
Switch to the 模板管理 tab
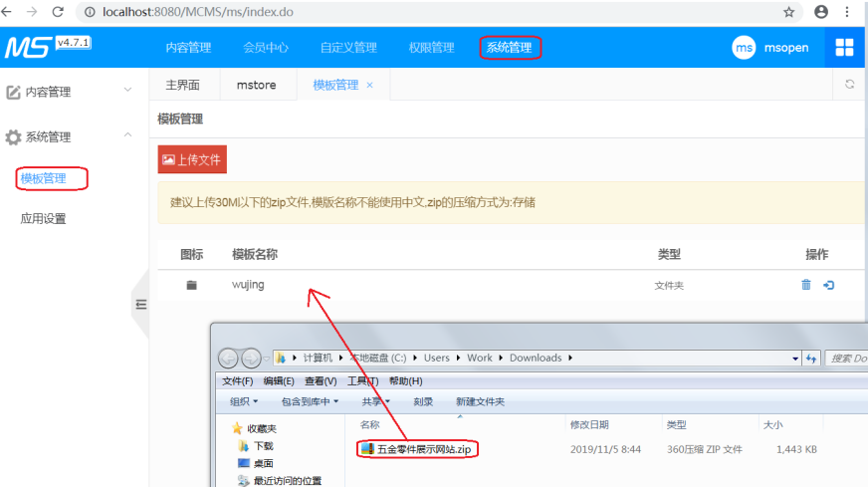335,85
